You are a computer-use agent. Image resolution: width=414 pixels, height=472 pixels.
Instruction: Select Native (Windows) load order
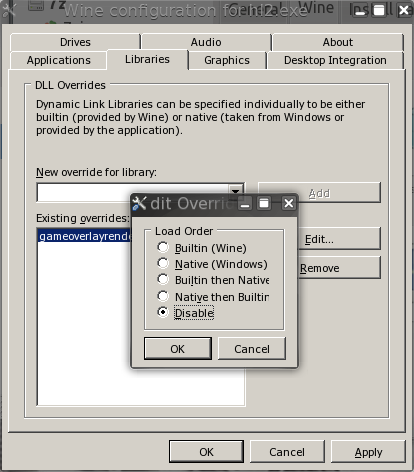coord(212,264)
